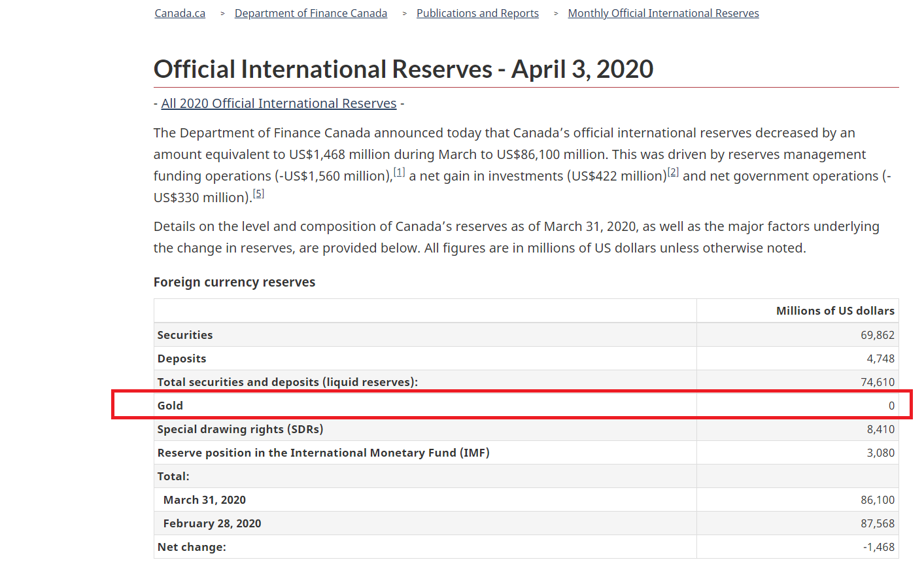
Task: Select the Special drawing rights (SDRs) row
Action: pos(240,429)
